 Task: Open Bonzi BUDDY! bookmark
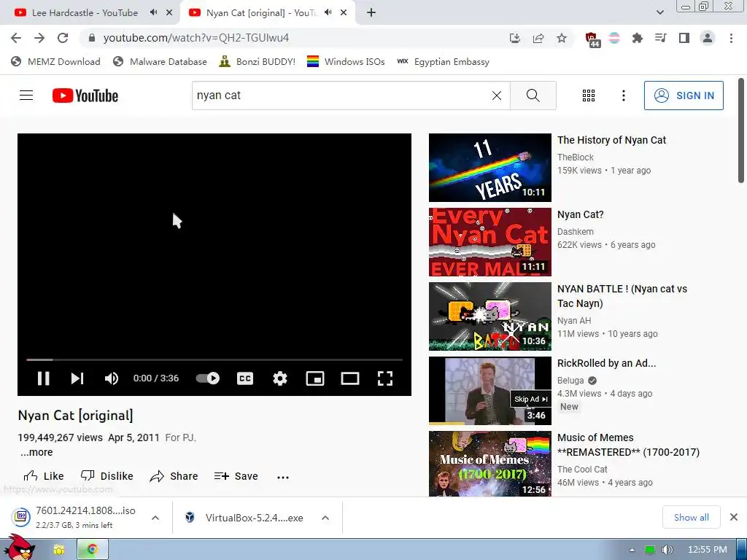pyautogui.click(x=258, y=61)
